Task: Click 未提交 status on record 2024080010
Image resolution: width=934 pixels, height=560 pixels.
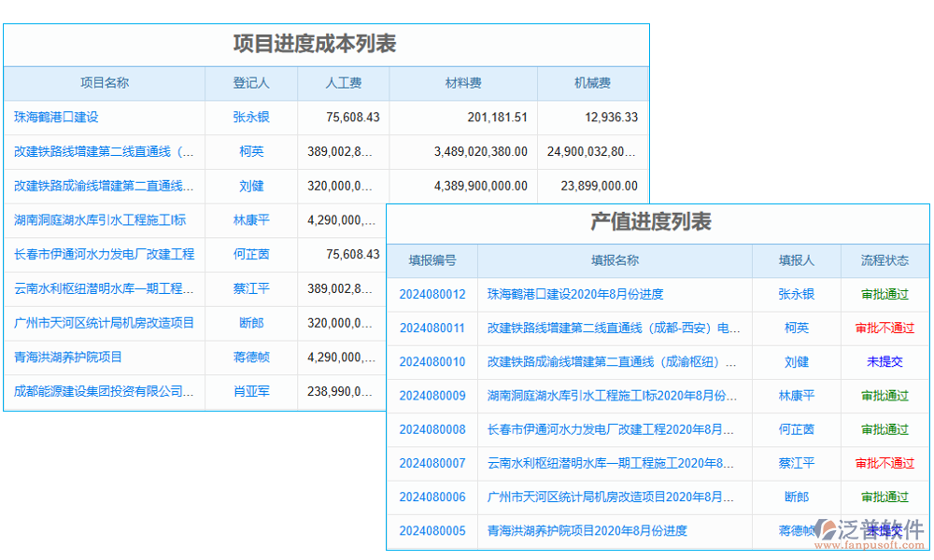Action: tap(884, 362)
